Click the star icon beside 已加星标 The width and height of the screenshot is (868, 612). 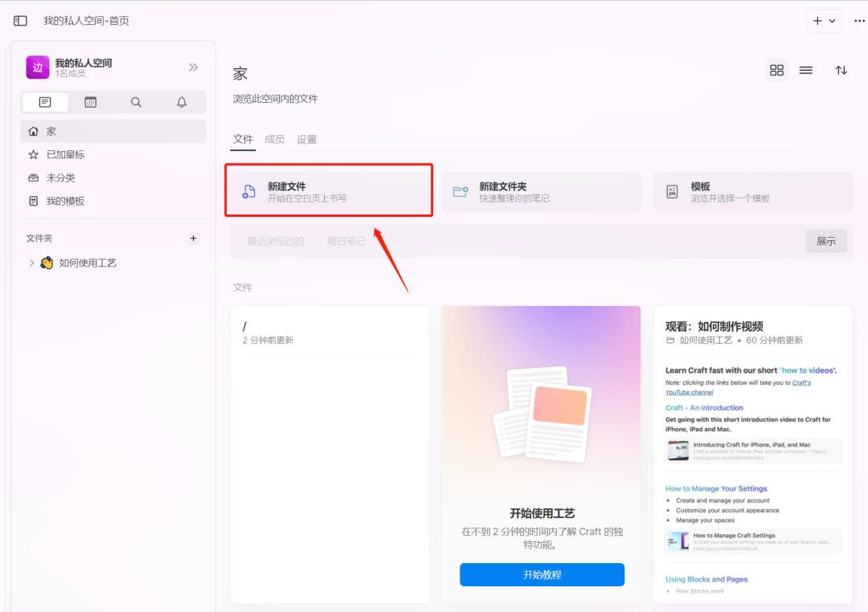click(x=33, y=154)
